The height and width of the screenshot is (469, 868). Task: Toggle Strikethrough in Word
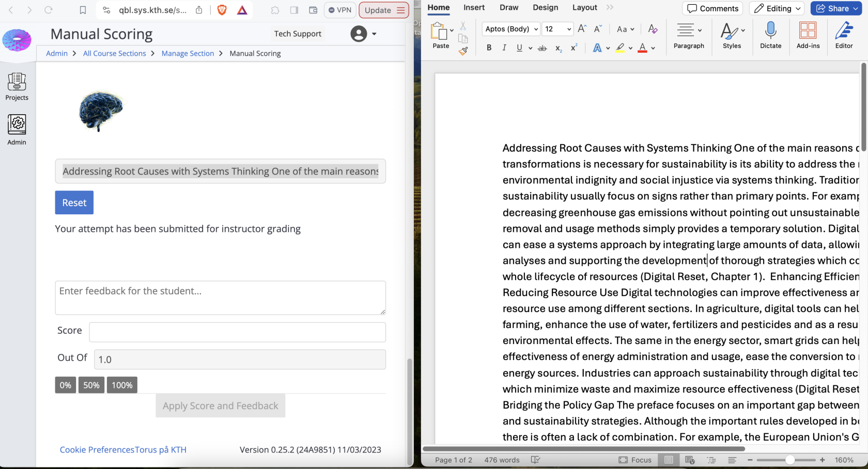tap(542, 48)
